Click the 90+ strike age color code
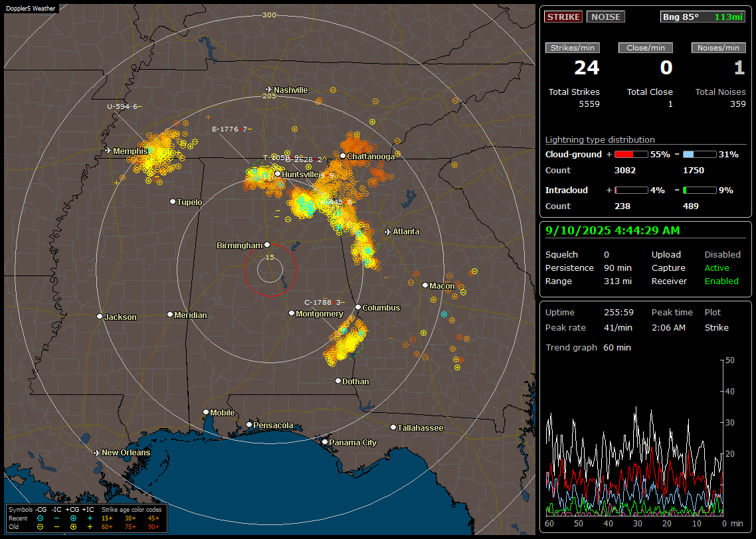 tap(153, 527)
